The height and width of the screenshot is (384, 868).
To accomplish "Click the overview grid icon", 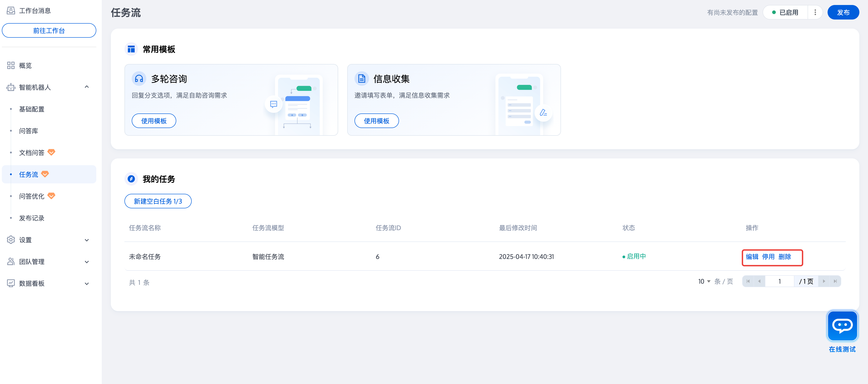I will point(11,65).
